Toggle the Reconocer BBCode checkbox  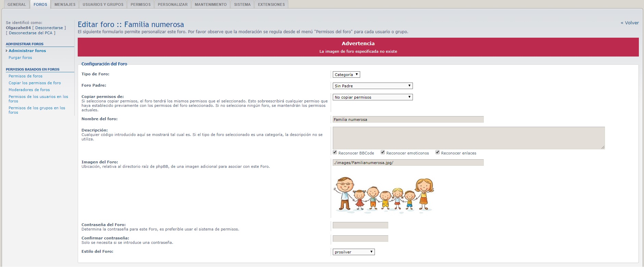[335, 152]
